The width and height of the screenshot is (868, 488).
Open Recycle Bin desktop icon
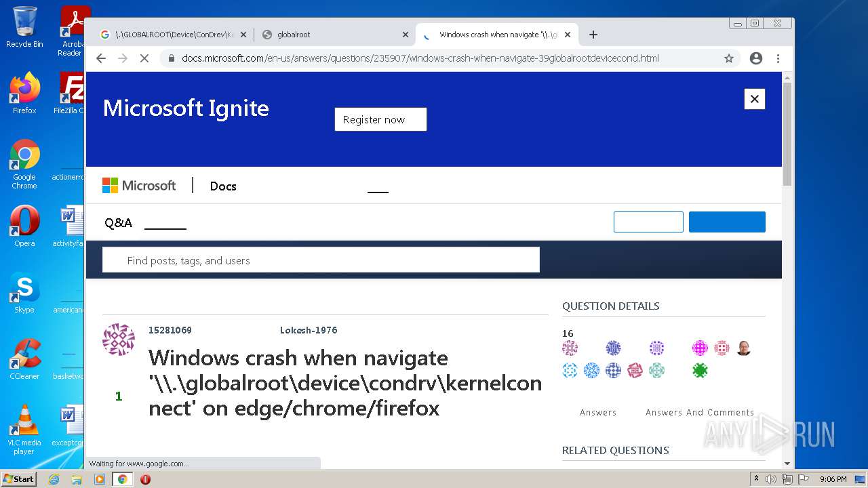click(24, 27)
